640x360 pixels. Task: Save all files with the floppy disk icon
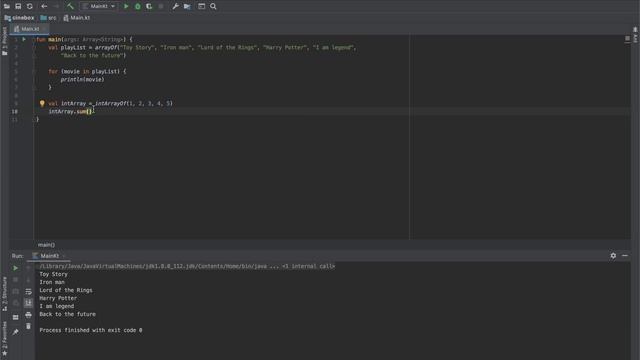(x=18, y=6)
